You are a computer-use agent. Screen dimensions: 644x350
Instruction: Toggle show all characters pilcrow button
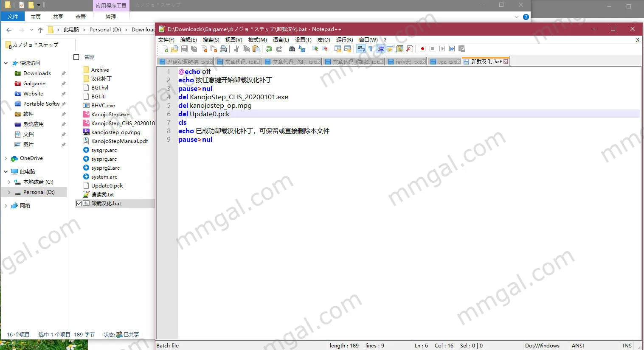tap(371, 49)
